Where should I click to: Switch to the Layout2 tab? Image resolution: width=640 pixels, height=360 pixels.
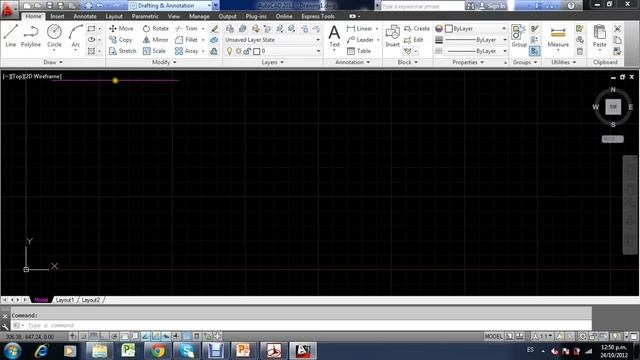pyautogui.click(x=91, y=300)
